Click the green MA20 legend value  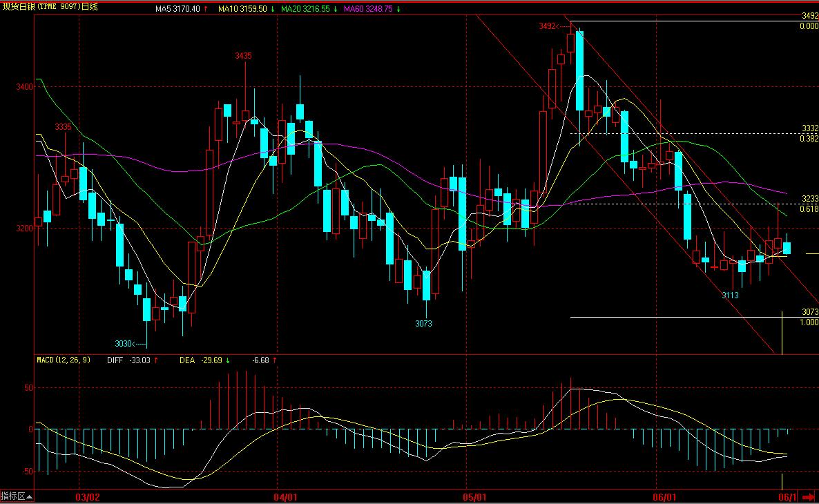[309, 9]
